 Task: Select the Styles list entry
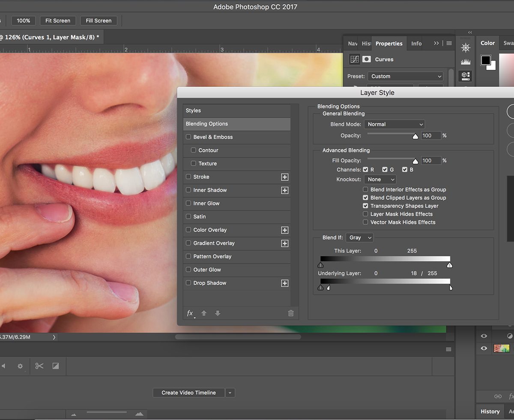[237, 111]
